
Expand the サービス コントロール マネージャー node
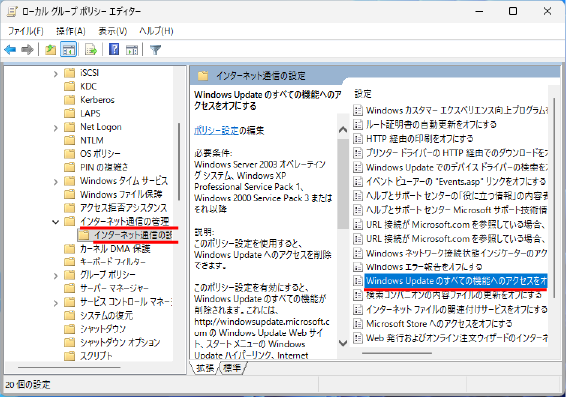click(x=55, y=303)
